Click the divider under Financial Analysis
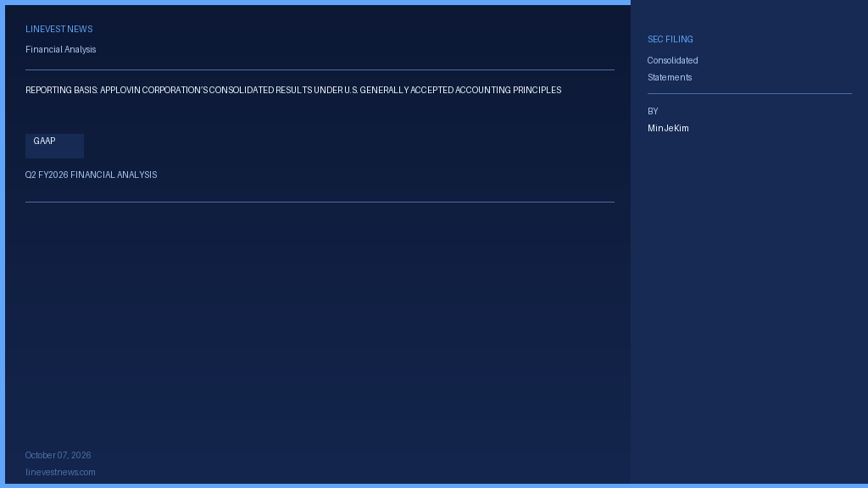The height and width of the screenshot is (488, 868). click(320, 69)
